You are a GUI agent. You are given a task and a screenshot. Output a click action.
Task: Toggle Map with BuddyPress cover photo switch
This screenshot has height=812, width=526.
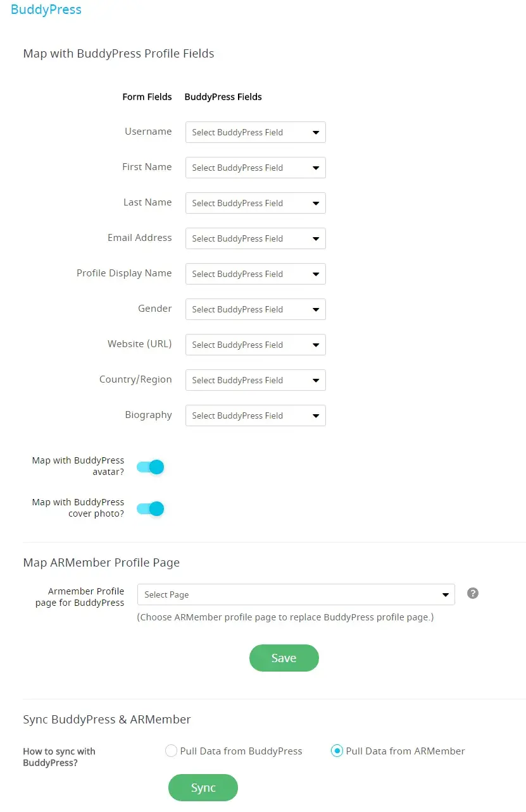(151, 508)
